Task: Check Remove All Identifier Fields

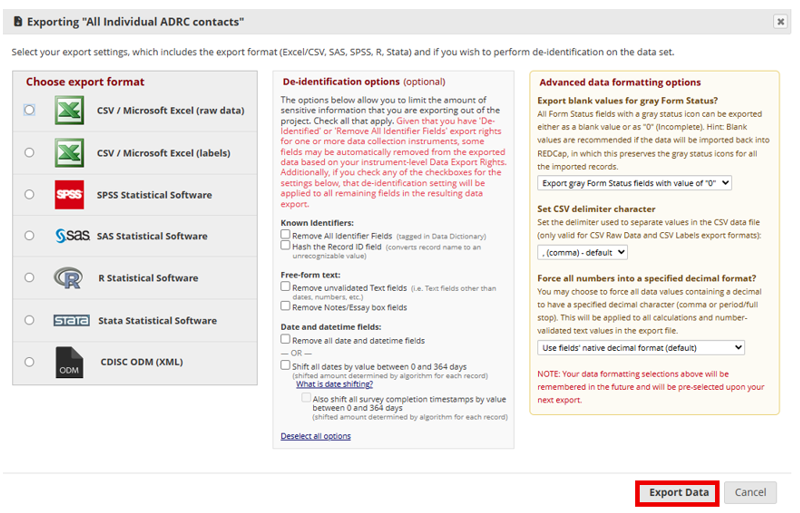Action: pyautogui.click(x=285, y=234)
